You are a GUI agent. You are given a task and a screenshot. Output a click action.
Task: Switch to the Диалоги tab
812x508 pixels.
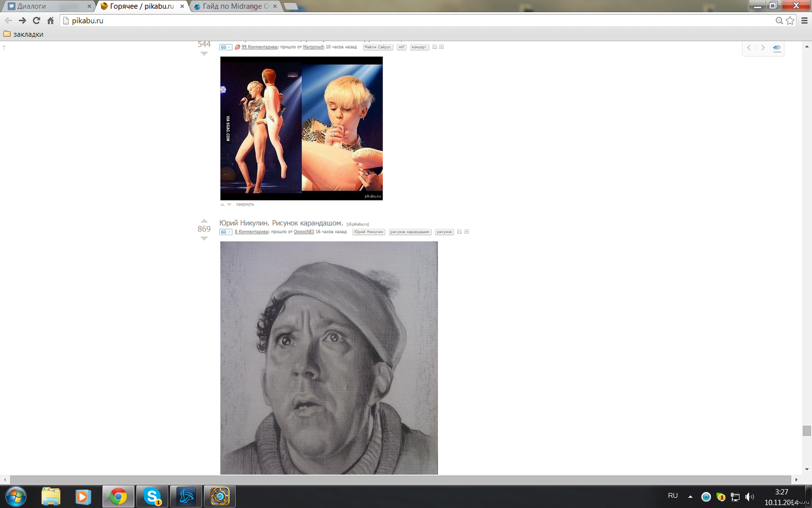[48, 6]
